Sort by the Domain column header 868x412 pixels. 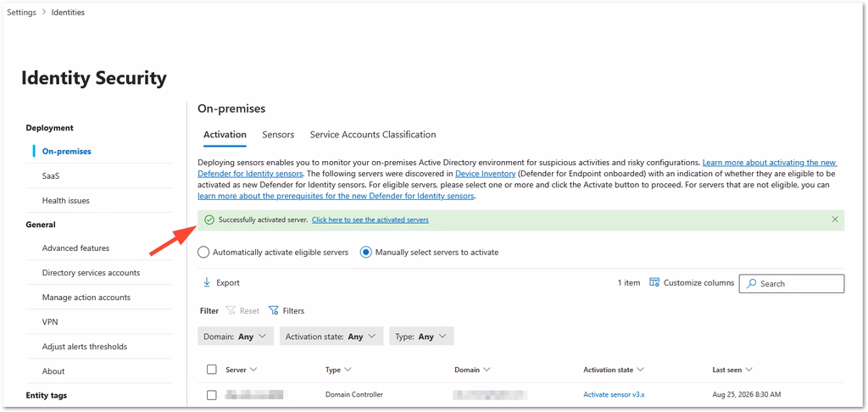[472, 370]
